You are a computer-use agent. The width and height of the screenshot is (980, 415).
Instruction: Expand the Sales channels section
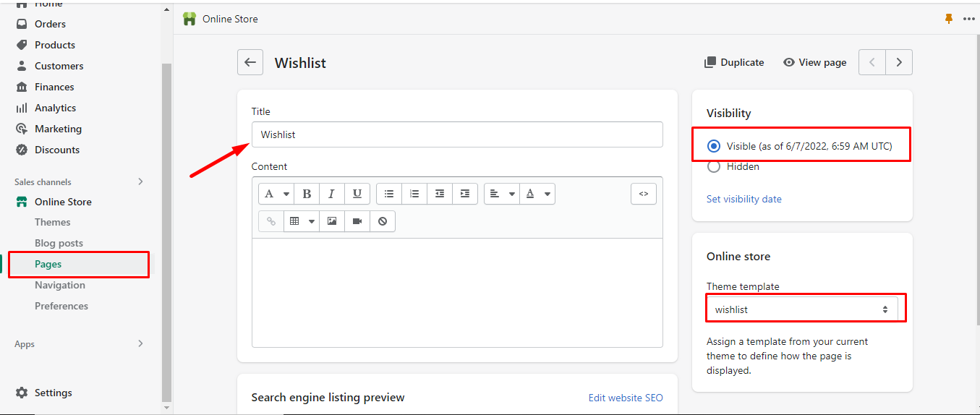click(x=140, y=182)
